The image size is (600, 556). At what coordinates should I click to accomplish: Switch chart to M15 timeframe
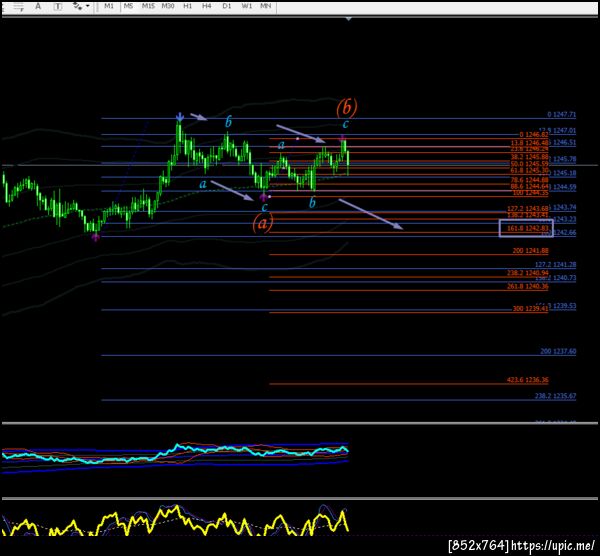coord(148,6)
